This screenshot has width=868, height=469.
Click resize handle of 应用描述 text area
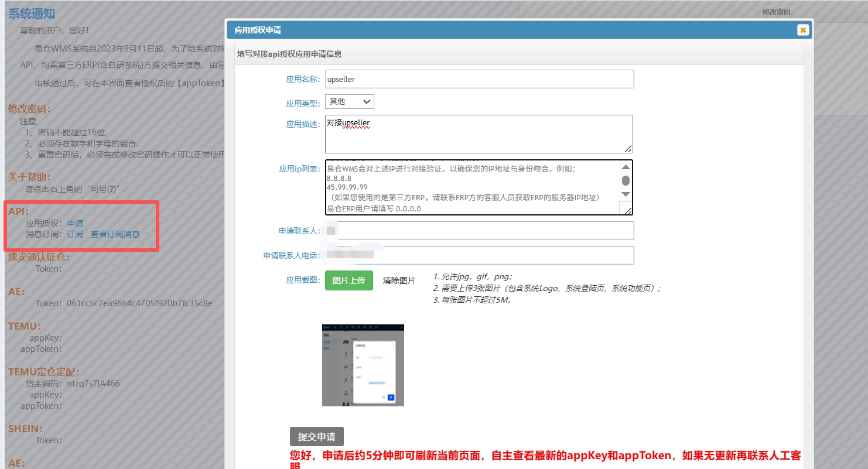pos(628,149)
